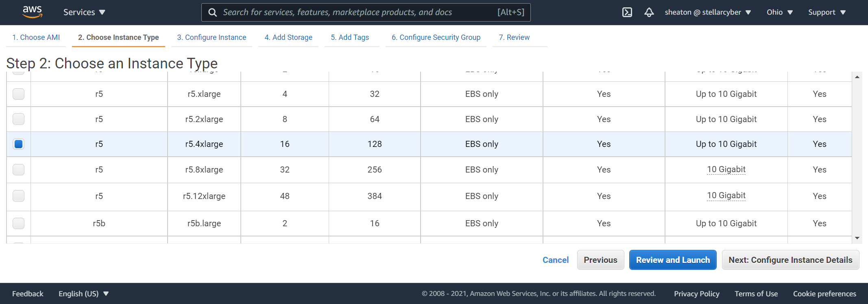This screenshot has height=304, width=868.
Task: Click Next: Configure Instance Details button
Action: 790,260
